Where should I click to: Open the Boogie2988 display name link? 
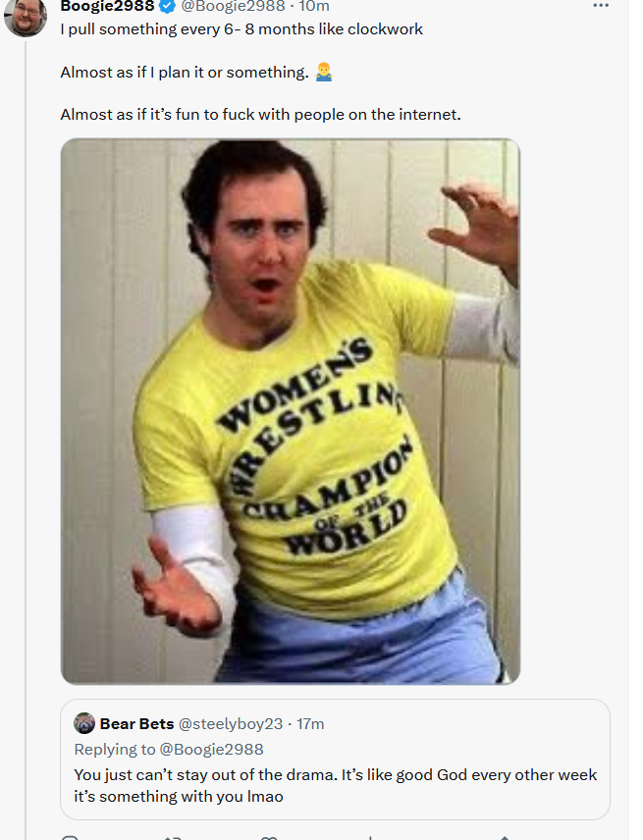click(107, 6)
